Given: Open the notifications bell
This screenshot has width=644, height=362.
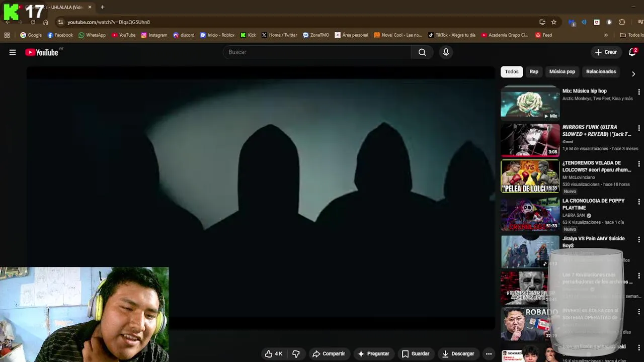Looking at the screenshot, I should click(633, 52).
